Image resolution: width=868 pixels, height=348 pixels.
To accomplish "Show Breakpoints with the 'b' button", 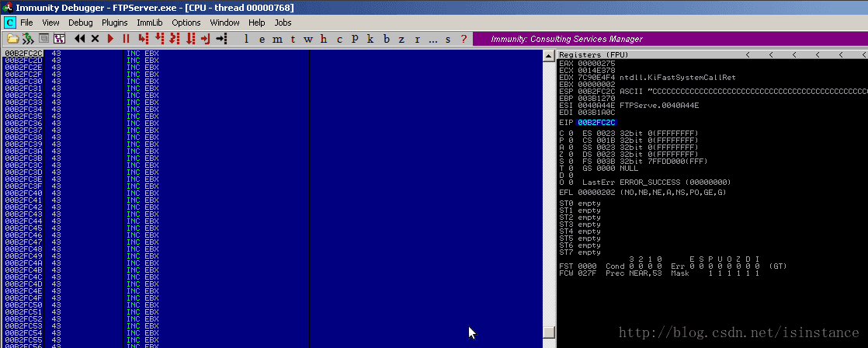I will [x=387, y=39].
